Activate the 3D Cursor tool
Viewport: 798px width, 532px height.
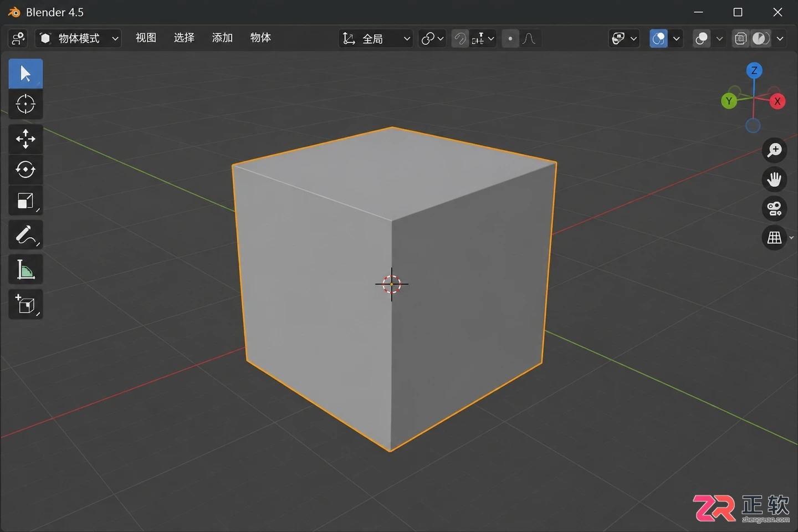(x=25, y=104)
